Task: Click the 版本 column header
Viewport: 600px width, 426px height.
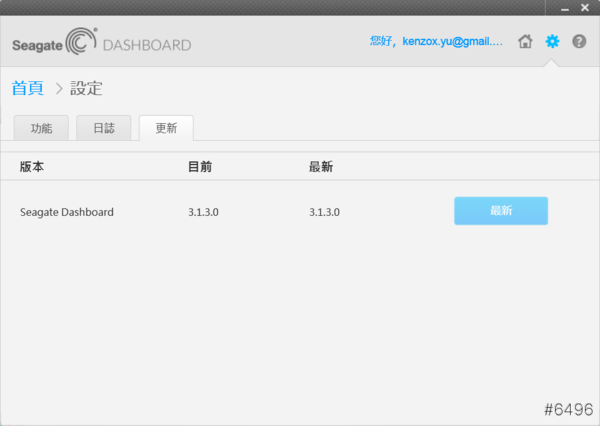Action: pyautogui.click(x=32, y=166)
